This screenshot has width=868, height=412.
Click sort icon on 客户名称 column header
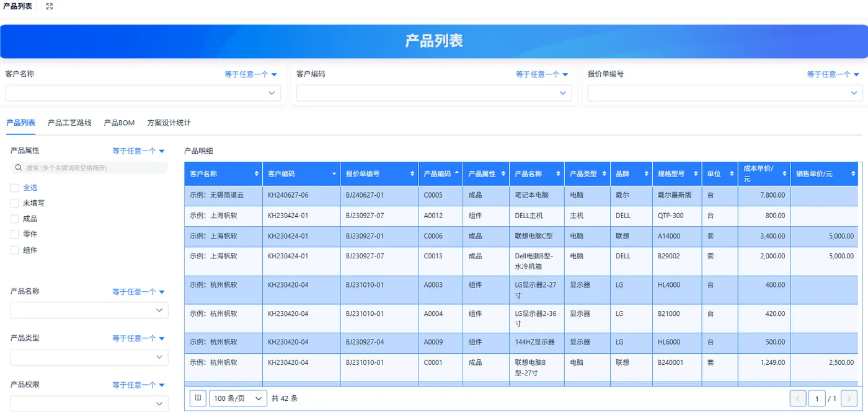[257, 174]
